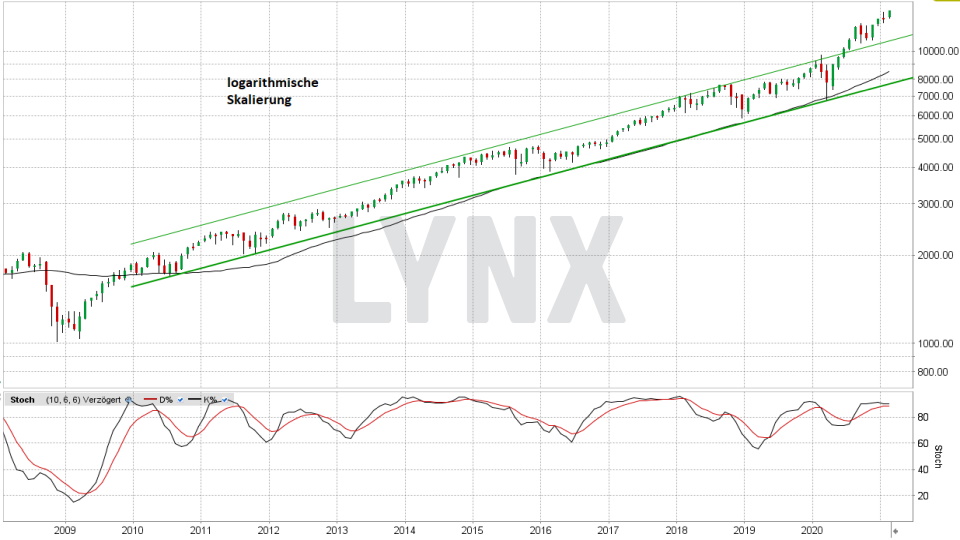The image size is (960, 540).
Task: Select the 2018 time axis label
Action: click(676, 530)
